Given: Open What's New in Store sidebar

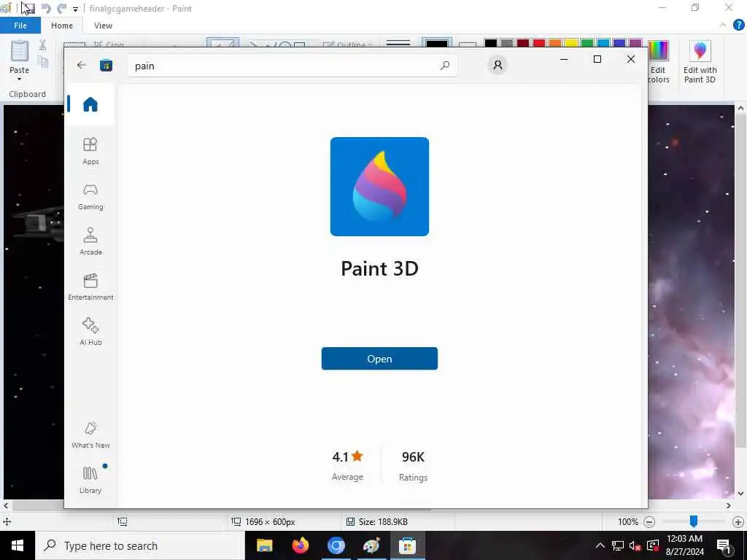Looking at the screenshot, I should point(90,435).
